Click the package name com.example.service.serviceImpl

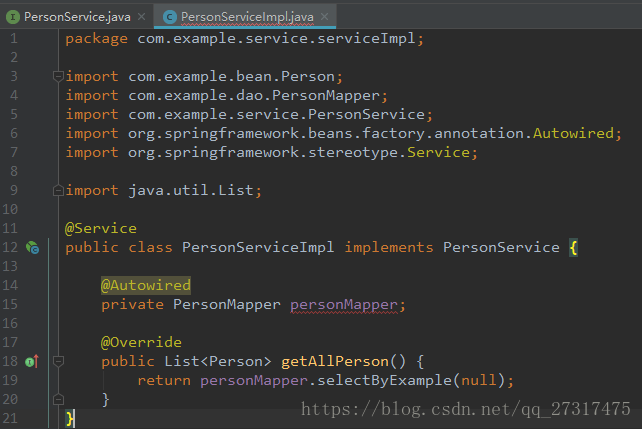pyautogui.click(x=276, y=38)
